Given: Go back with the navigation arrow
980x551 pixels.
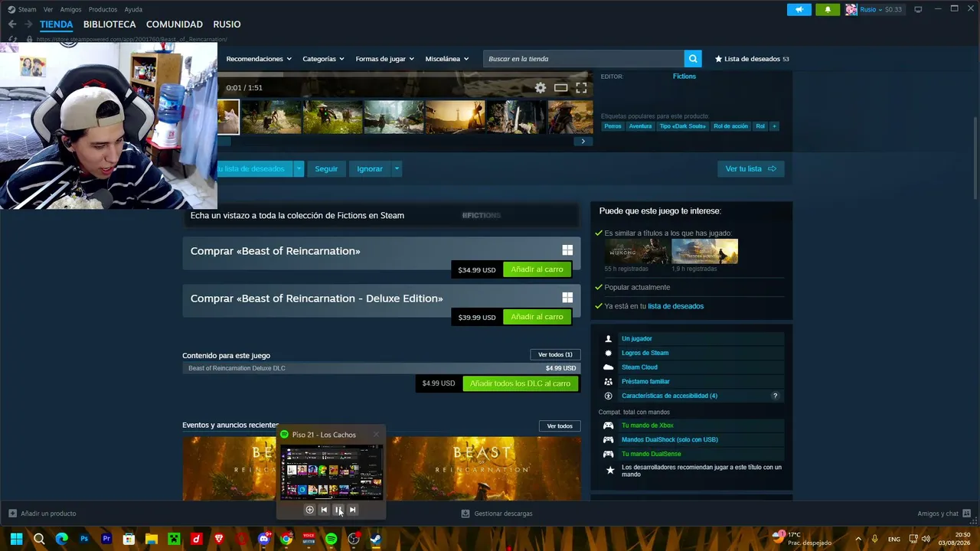Looking at the screenshot, I should point(12,24).
